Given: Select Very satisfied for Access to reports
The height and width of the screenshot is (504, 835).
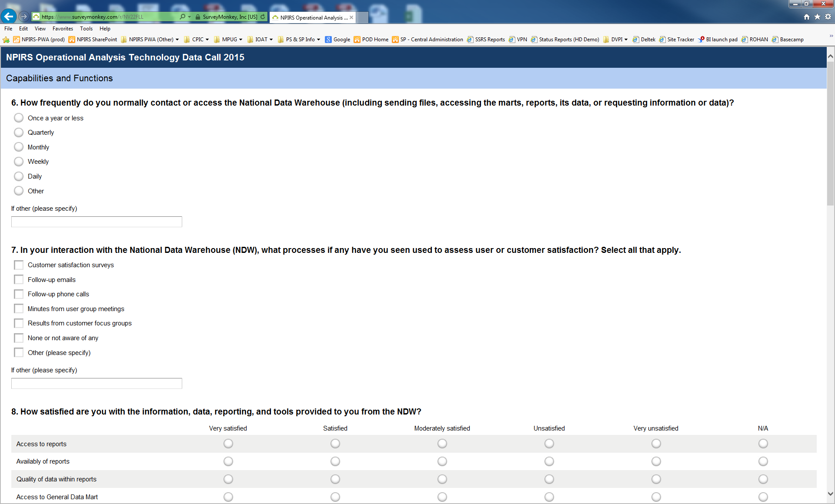Looking at the screenshot, I should (x=228, y=444).
